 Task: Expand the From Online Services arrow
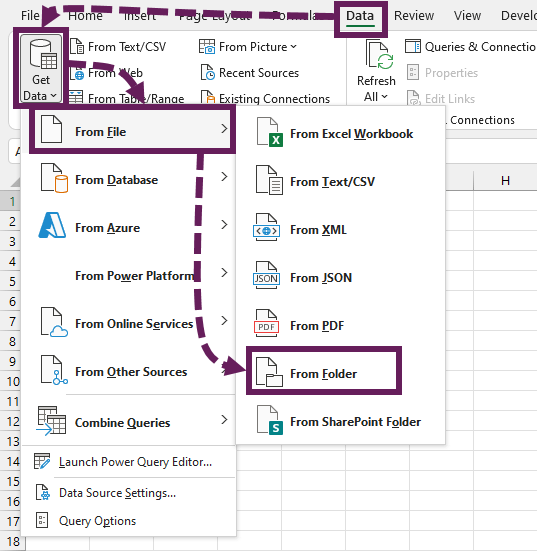(x=224, y=320)
